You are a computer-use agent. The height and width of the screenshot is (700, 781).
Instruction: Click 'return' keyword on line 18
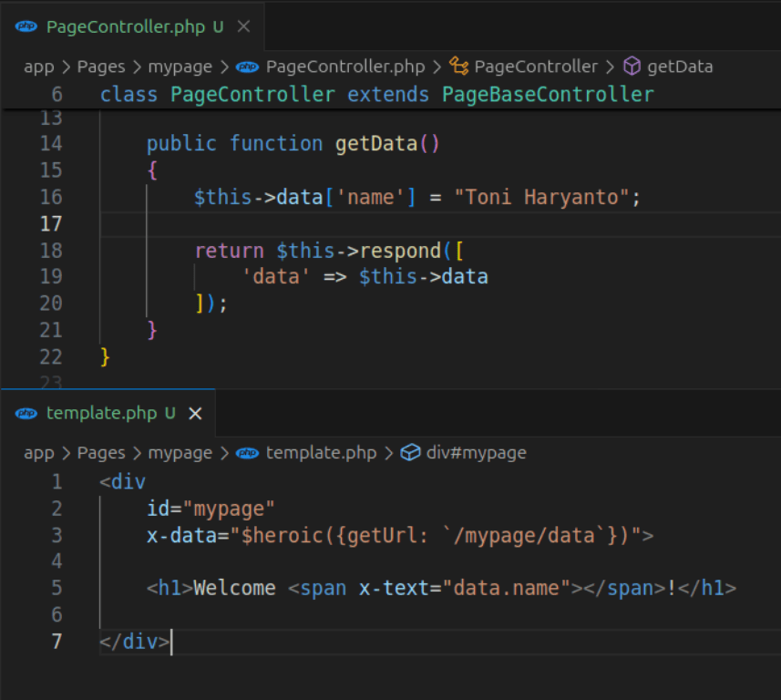(x=229, y=251)
